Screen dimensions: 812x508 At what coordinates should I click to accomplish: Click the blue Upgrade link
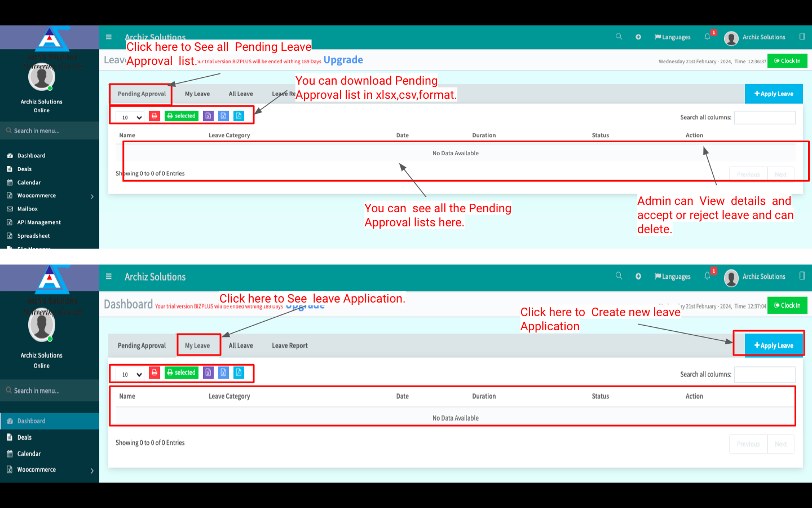[343, 60]
